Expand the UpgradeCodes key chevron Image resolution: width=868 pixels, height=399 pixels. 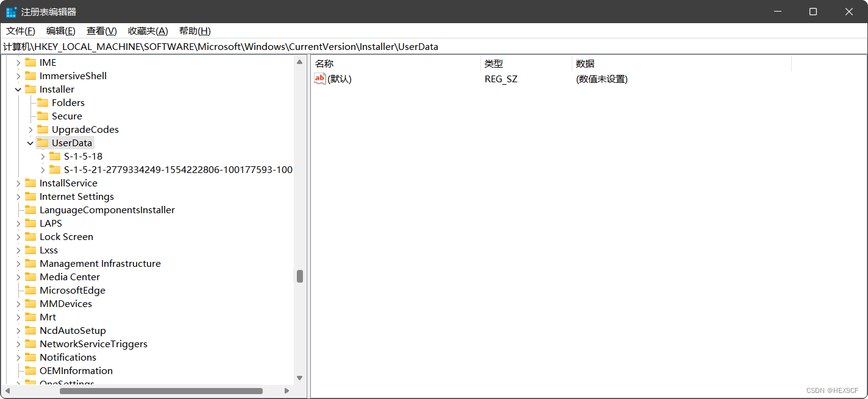(30, 130)
